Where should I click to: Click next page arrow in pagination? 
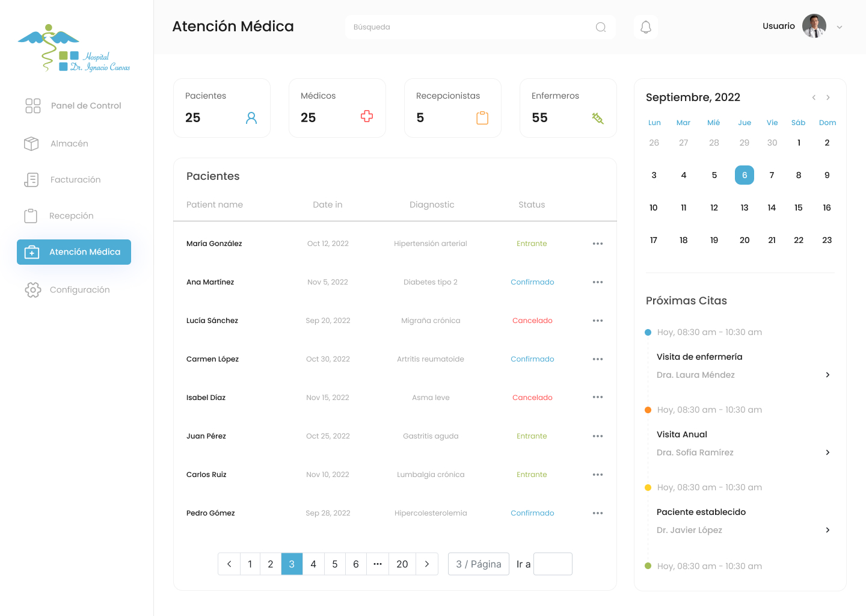[427, 564]
